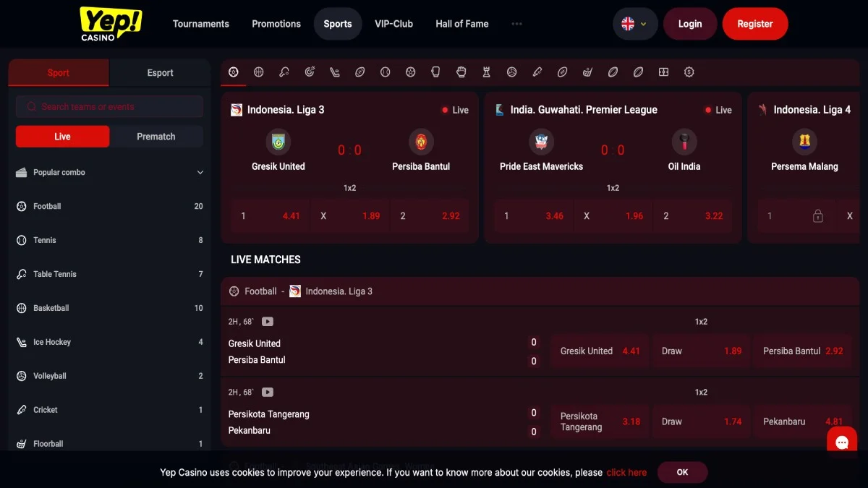Open live chat support bubble
868x488 pixels.
(842, 442)
